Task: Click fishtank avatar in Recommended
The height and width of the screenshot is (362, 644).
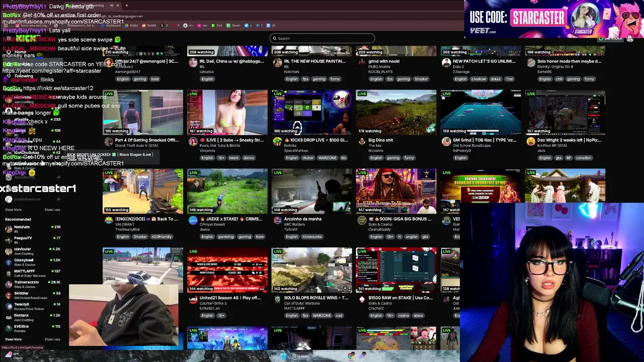Action: click(x=9, y=317)
